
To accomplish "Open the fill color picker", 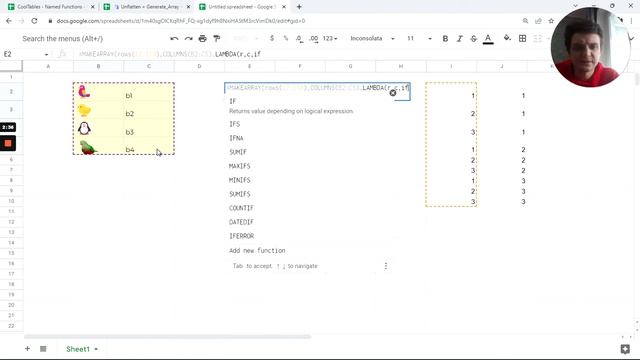I will pyautogui.click(x=507, y=38).
